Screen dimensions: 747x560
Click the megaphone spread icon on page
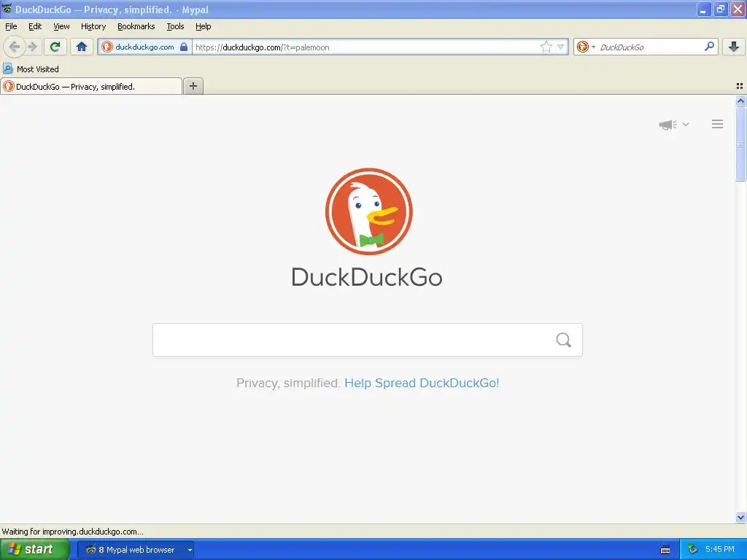[x=668, y=125]
